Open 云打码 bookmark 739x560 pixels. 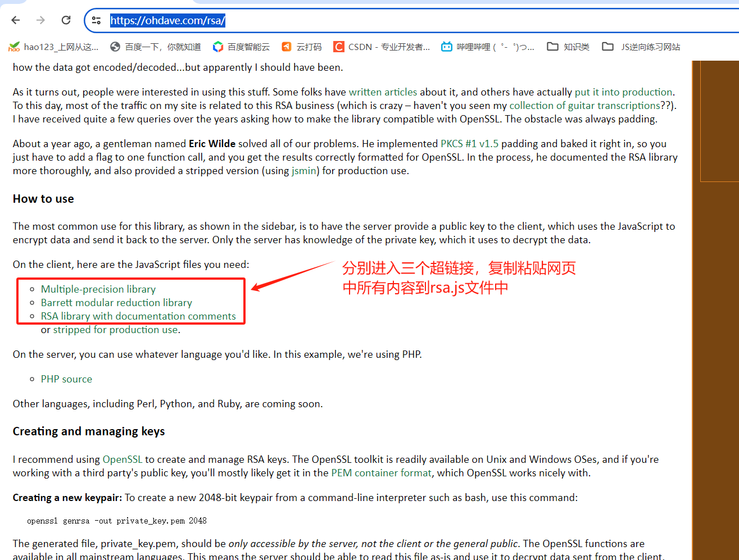pyautogui.click(x=302, y=47)
